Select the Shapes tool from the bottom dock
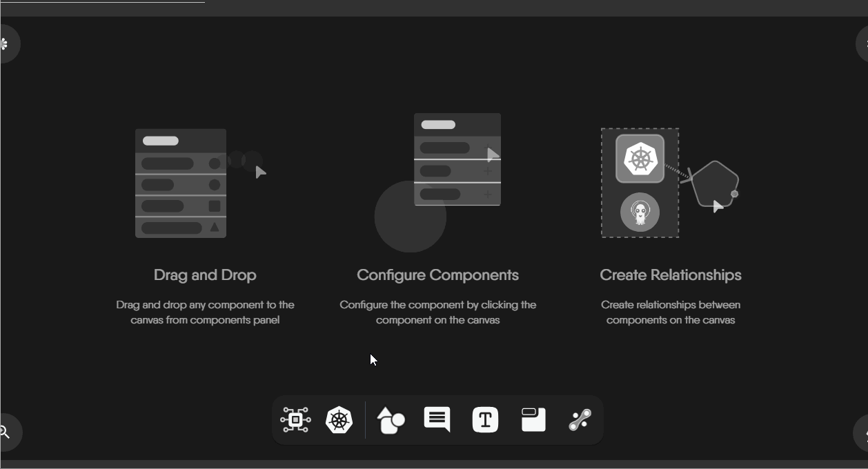 pyautogui.click(x=390, y=419)
